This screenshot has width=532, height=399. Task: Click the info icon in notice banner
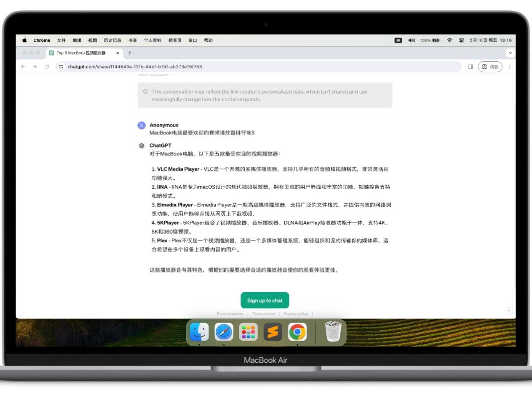coord(145,91)
